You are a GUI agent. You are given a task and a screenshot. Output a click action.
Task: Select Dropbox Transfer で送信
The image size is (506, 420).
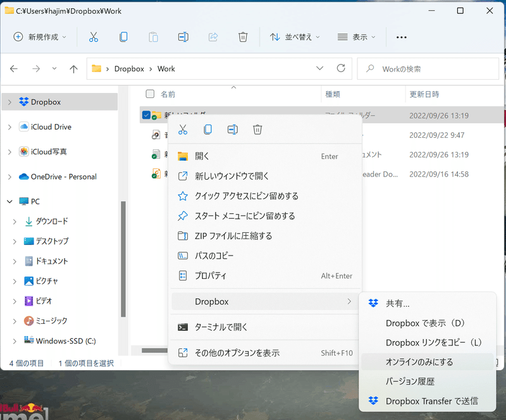pos(428,401)
